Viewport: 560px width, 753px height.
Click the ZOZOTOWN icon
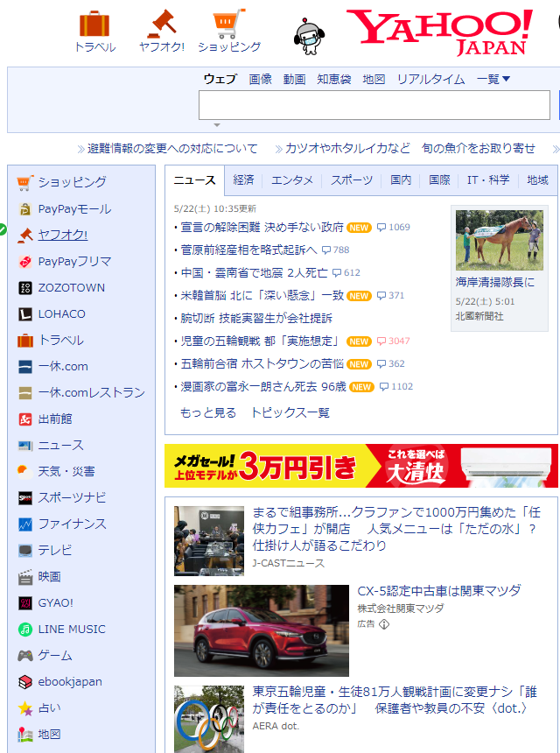tap(25, 288)
